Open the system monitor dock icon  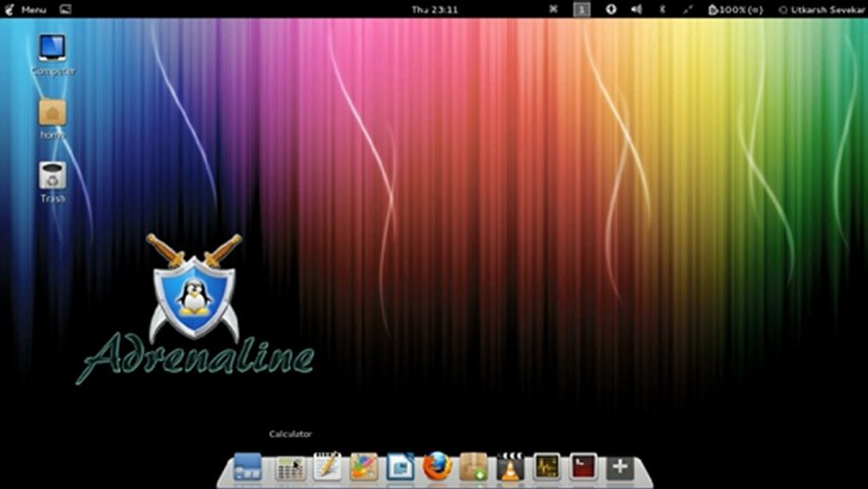(546, 467)
